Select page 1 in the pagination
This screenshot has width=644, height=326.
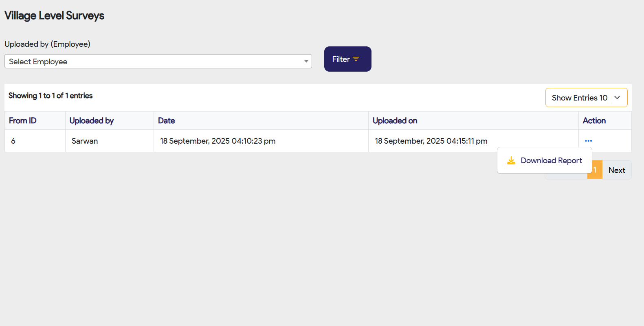pos(595,170)
